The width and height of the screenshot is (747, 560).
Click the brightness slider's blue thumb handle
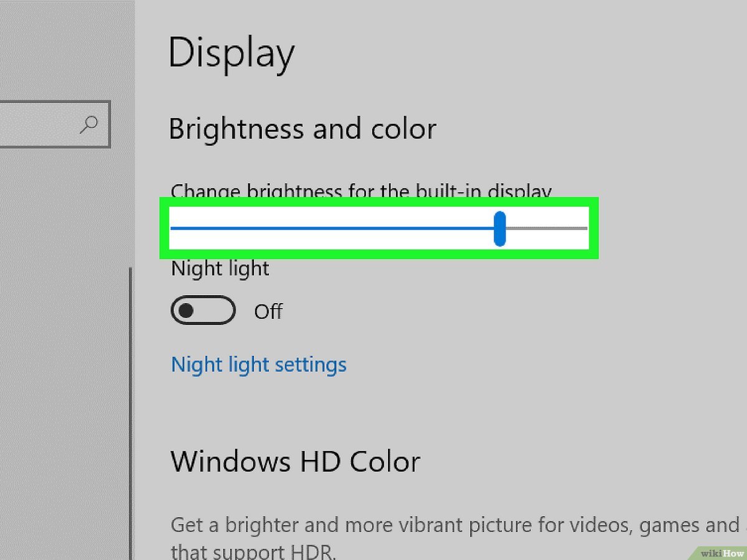point(499,228)
